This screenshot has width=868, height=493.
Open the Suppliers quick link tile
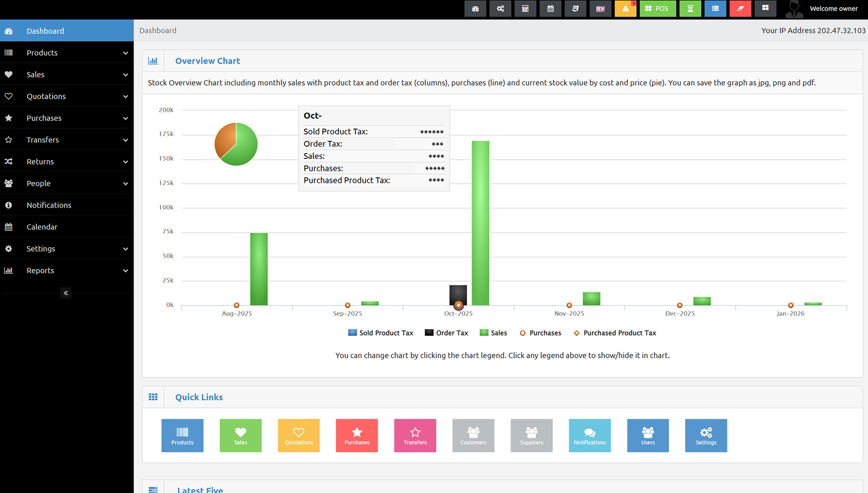[x=531, y=436]
